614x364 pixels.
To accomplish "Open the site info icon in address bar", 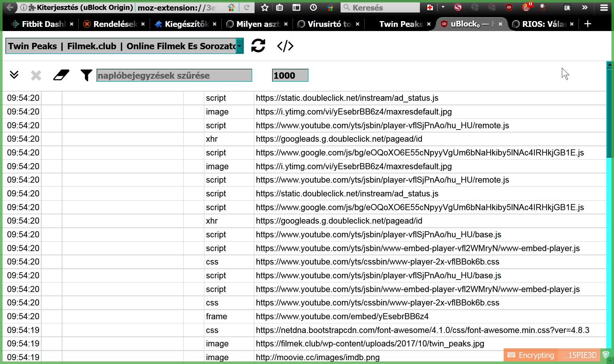I will 23,7.
